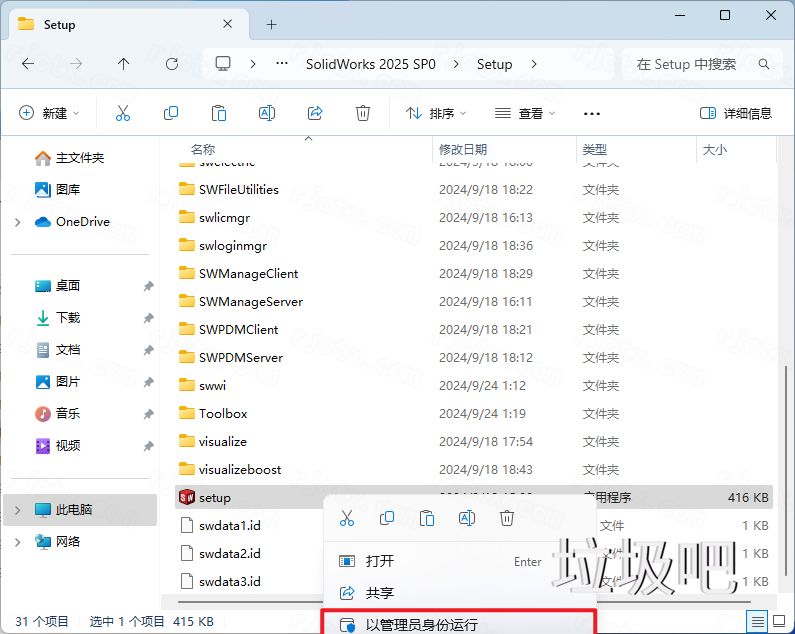The width and height of the screenshot is (795, 634).
Task: Select the swdata1.id file
Action: coord(221,525)
